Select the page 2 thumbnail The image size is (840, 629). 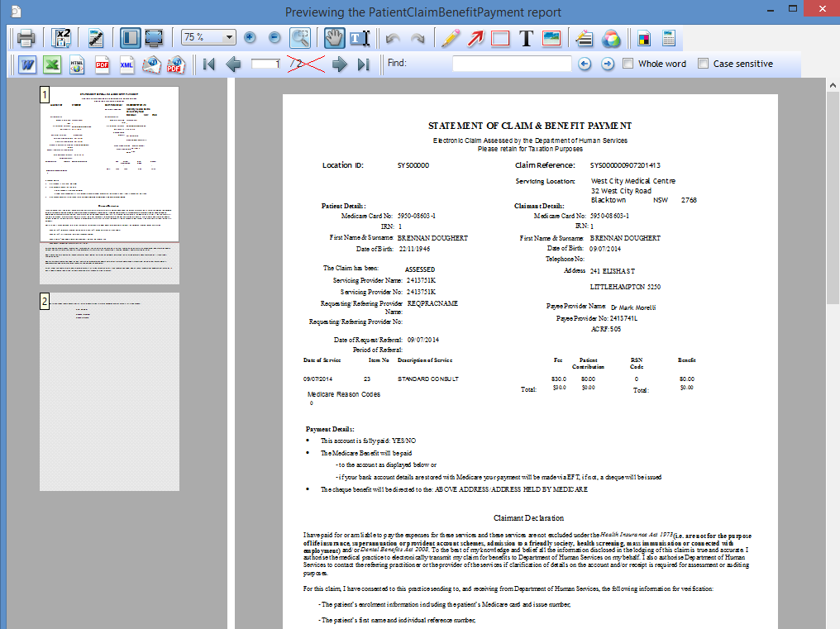[109, 392]
